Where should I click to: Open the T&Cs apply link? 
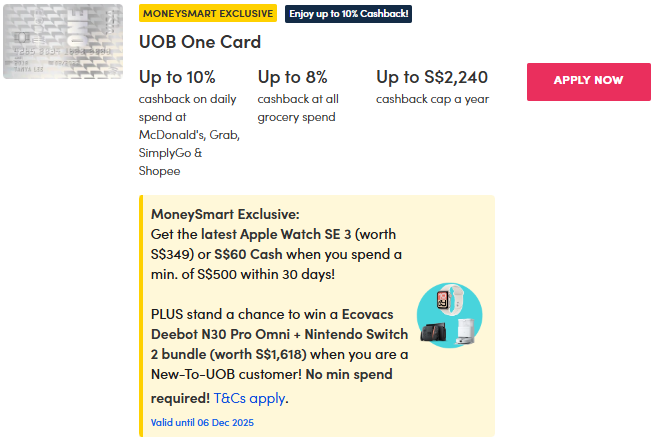pyautogui.click(x=249, y=398)
